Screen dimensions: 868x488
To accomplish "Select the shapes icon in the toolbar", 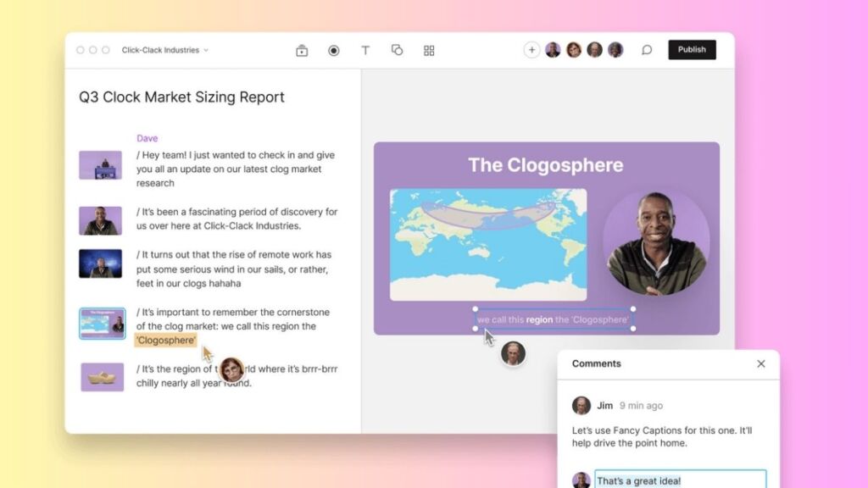I will pyautogui.click(x=397, y=50).
